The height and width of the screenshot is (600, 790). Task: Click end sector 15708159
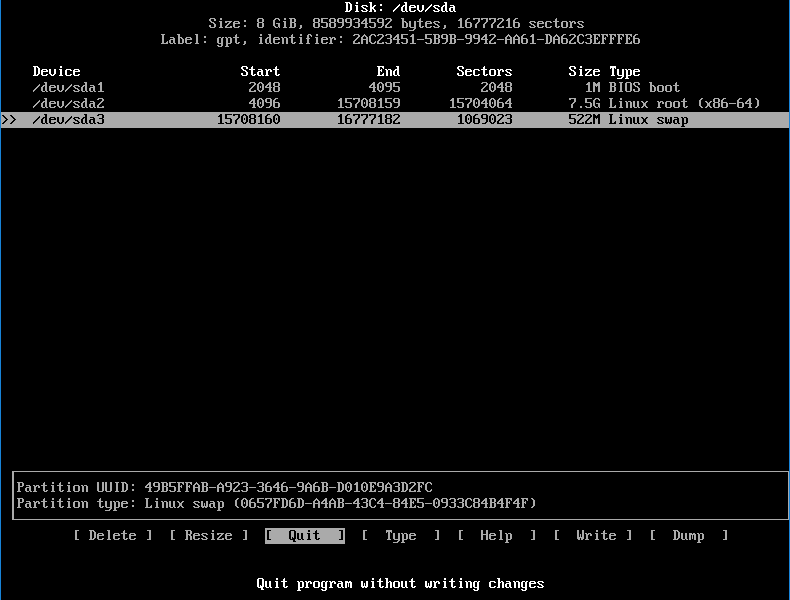pos(368,103)
